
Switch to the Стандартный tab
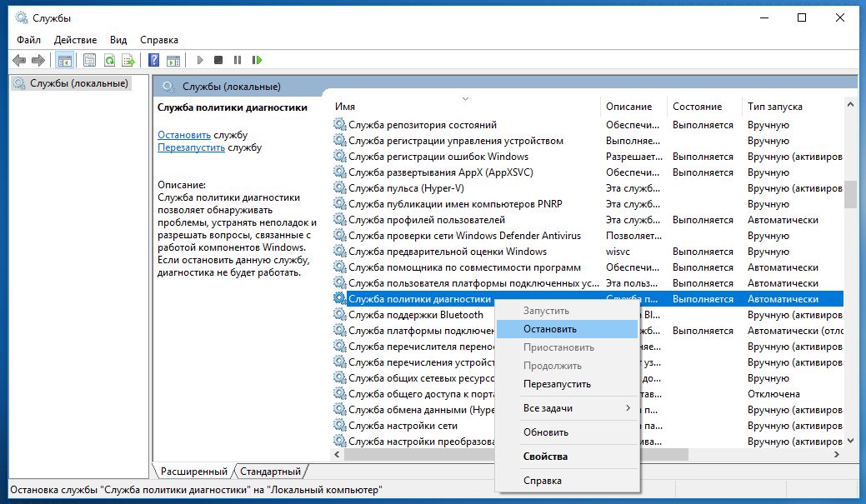point(271,472)
